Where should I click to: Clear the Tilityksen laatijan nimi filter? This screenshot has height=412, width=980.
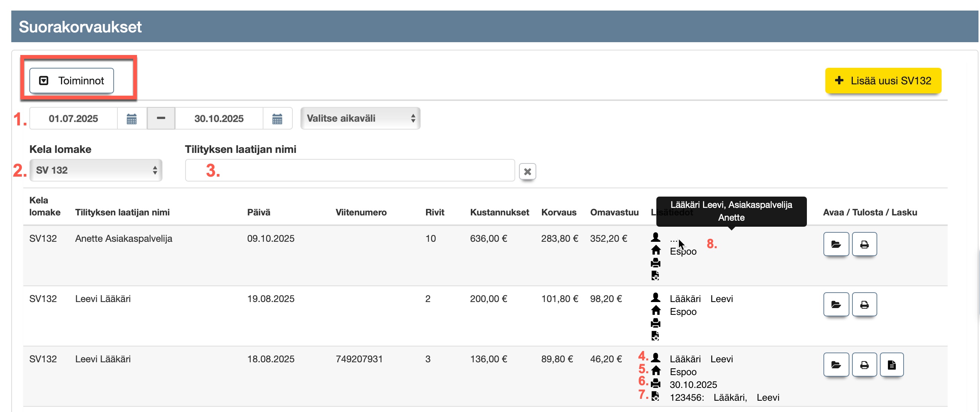527,172
